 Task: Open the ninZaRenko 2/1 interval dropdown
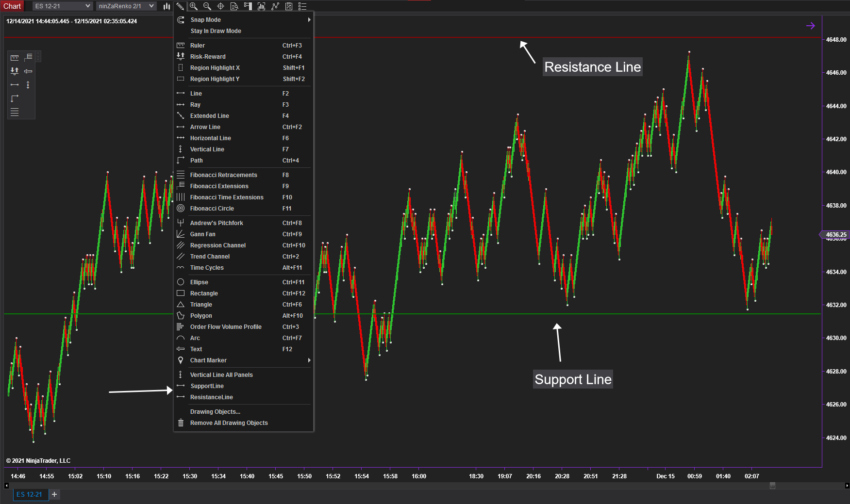pos(126,6)
